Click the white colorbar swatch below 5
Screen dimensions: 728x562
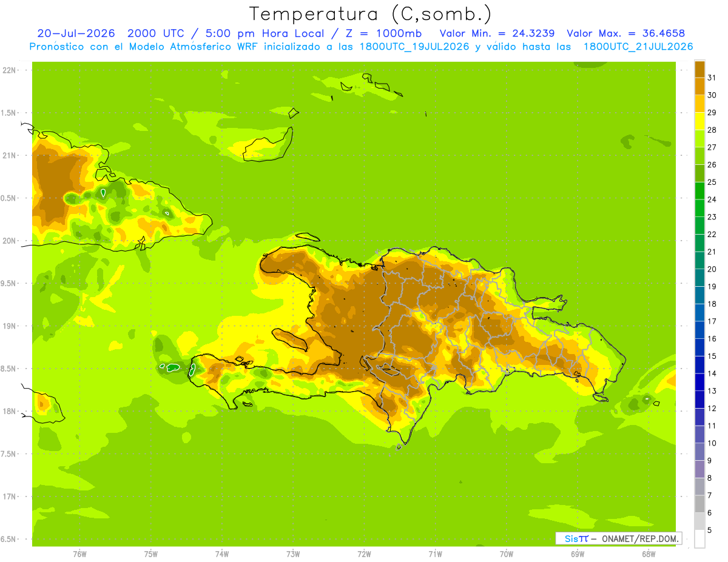tap(699, 539)
